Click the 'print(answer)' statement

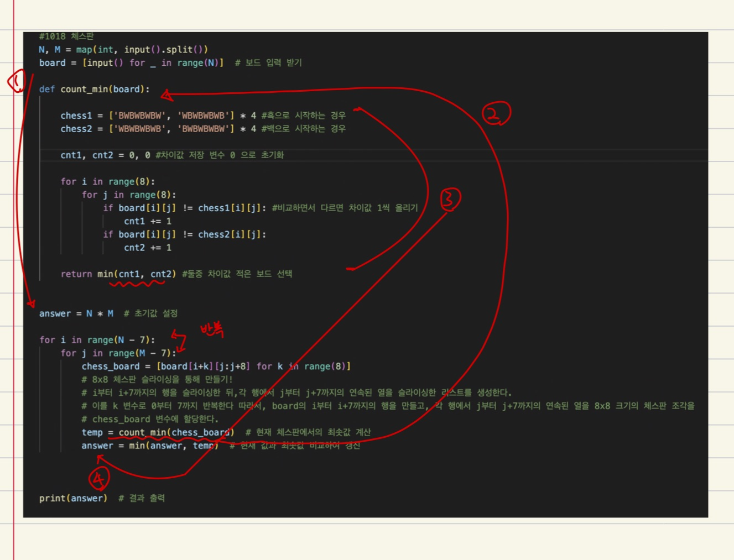tap(73, 499)
